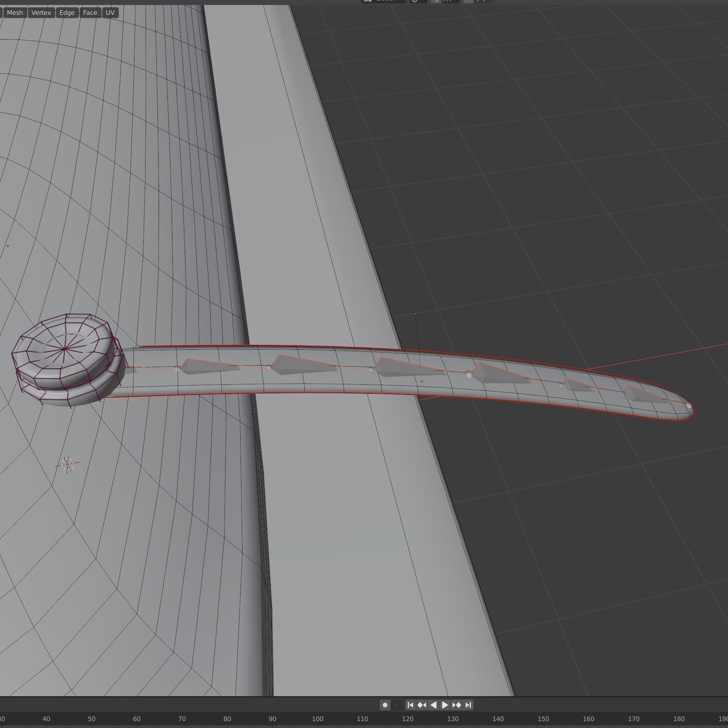Set the timeline to frame 120
The image size is (728, 728).
point(408,719)
